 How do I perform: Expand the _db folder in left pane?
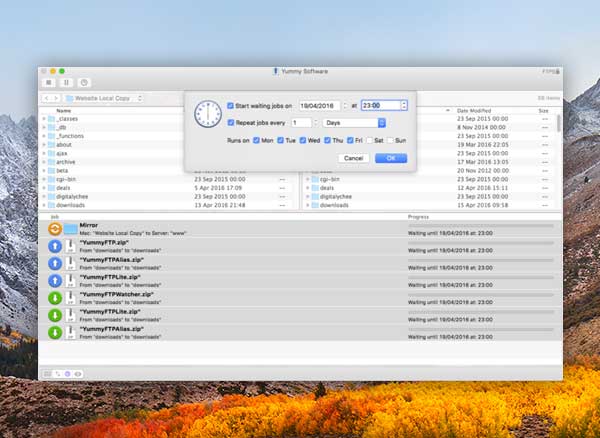coord(44,127)
